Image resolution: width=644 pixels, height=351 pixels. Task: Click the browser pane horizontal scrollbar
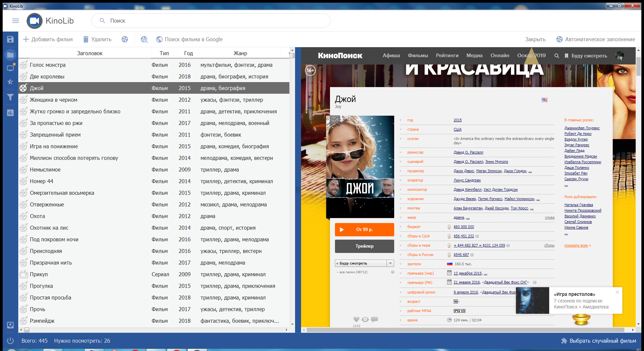465,330
